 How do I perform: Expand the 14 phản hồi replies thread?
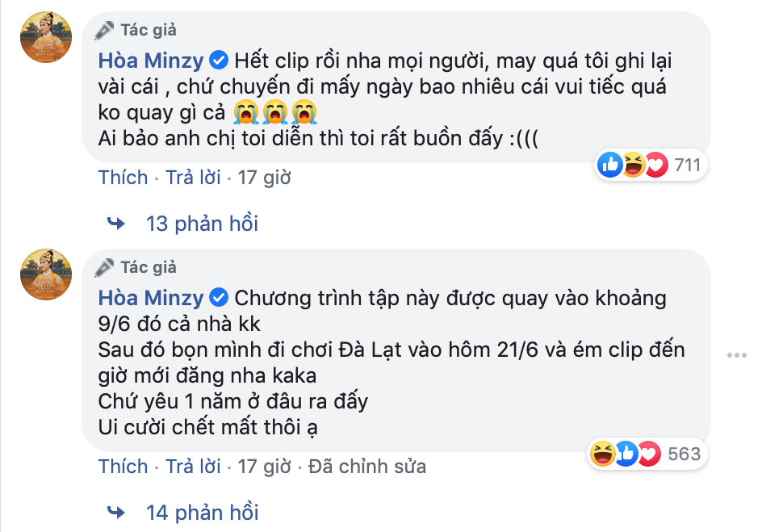click(203, 512)
